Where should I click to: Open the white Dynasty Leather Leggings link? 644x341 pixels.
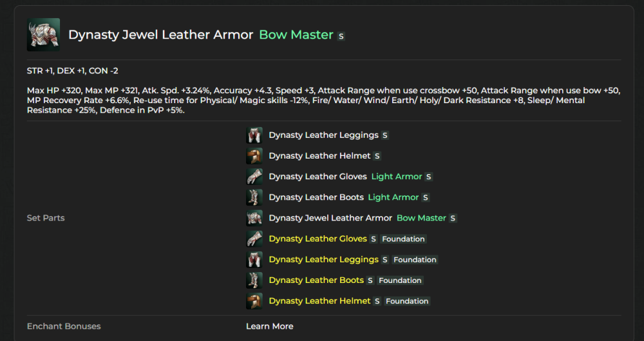(323, 135)
